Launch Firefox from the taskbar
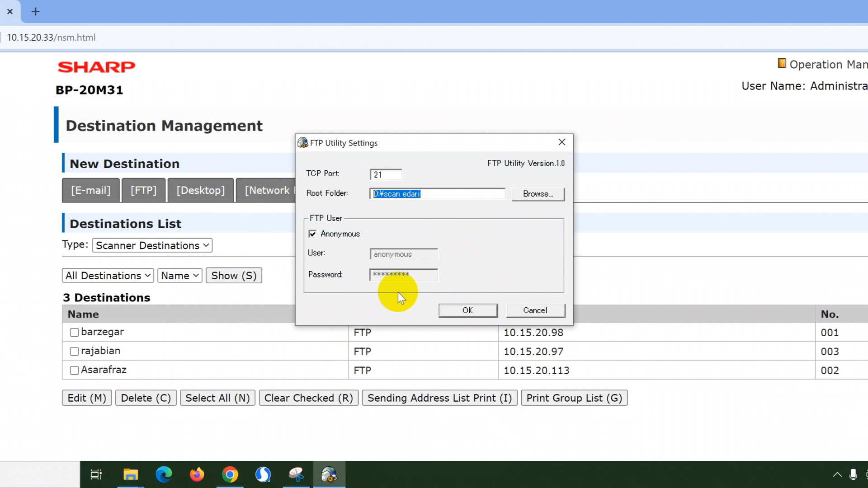The height and width of the screenshot is (488, 868). 197,474
